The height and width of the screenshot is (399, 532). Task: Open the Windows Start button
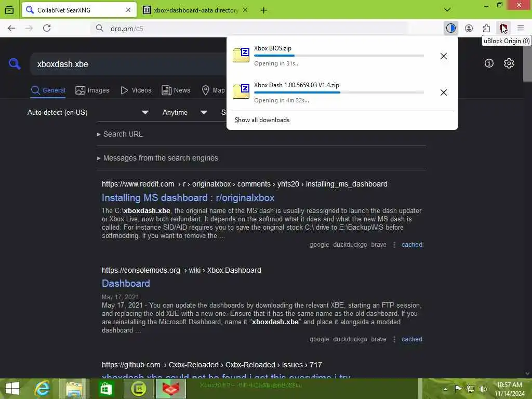point(12,389)
